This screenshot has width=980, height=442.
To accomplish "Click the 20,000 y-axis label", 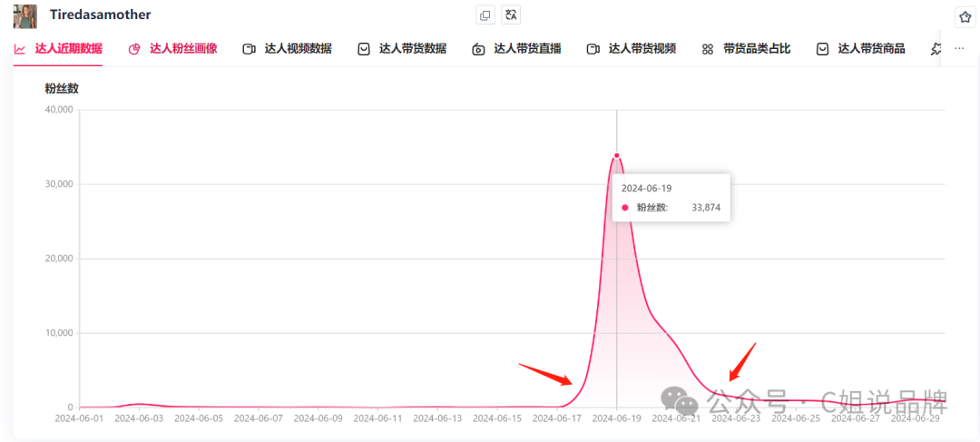I will [59, 259].
